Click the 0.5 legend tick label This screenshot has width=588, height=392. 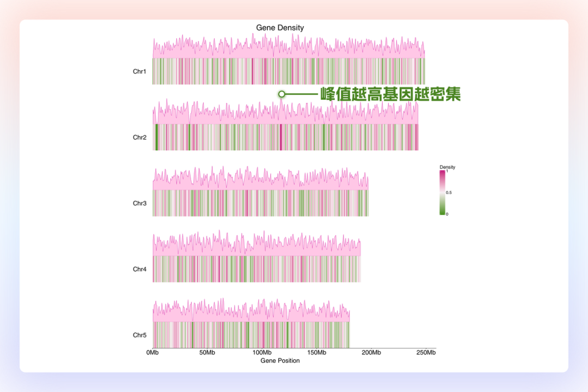pyautogui.click(x=449, y=193)
